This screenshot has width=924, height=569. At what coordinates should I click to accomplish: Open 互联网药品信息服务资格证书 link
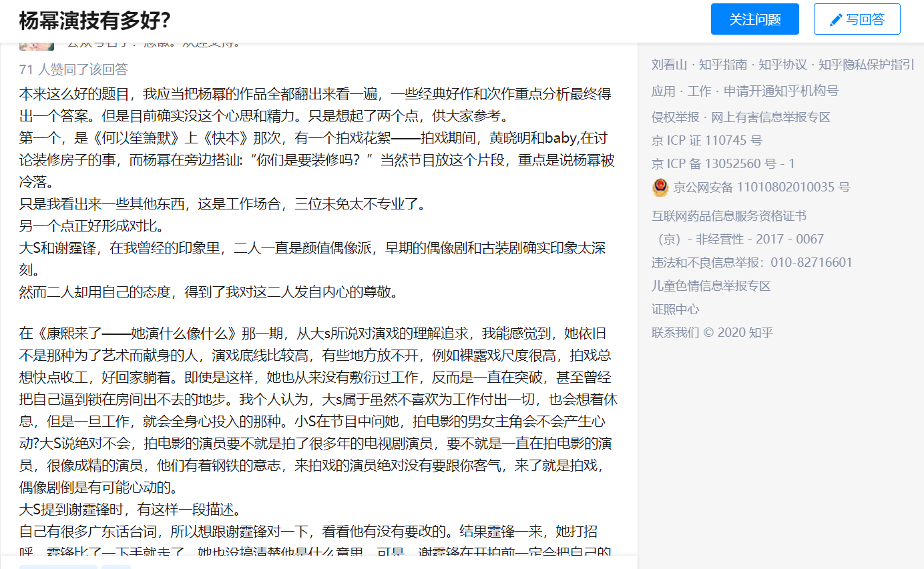729,216
